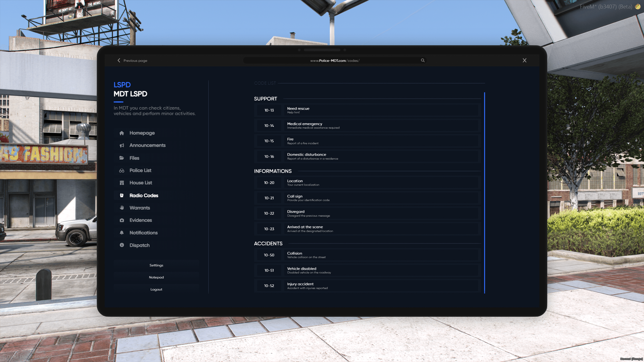Open the Evidences menu label
The width and height of the screenshot is (644, 362).
[141, 220]
